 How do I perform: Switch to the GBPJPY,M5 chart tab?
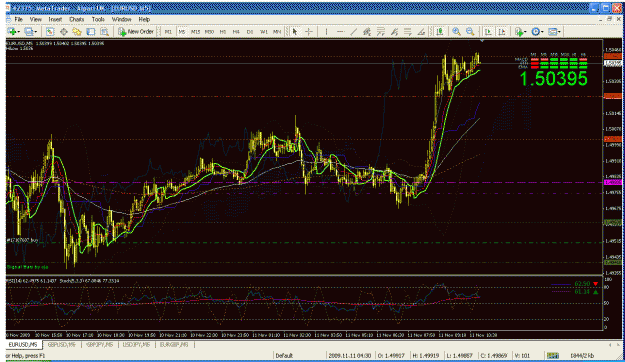pos(99,344)
